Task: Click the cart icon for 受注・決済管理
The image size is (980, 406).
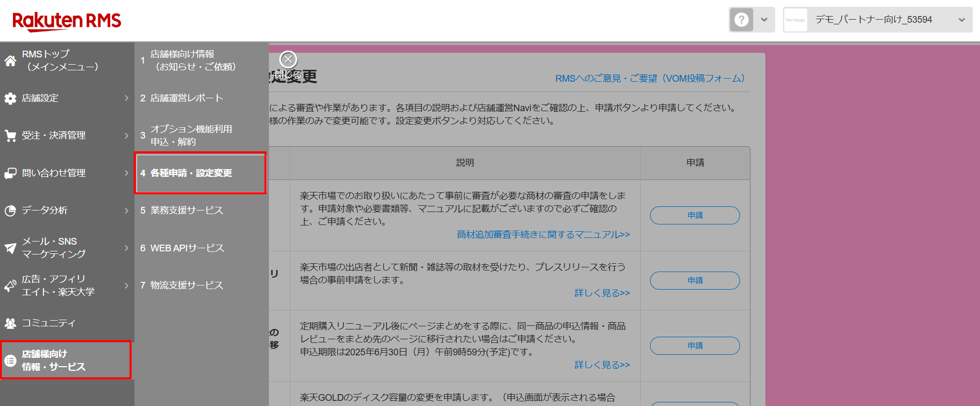Action: click(x=10, y=136)
